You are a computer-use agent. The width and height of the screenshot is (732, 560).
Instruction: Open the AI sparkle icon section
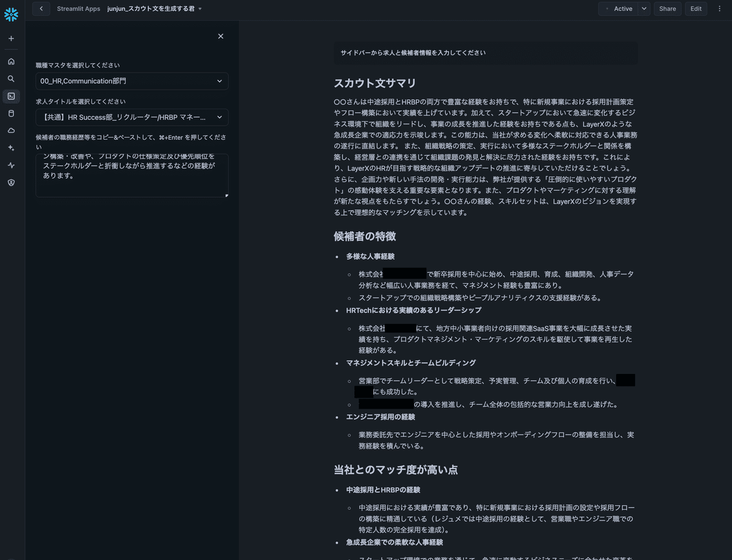[11, 148]
